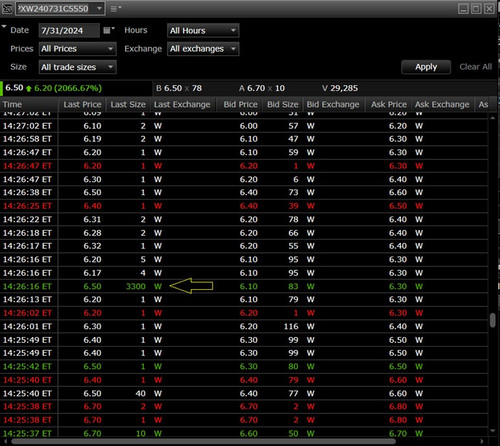Collapse the filter panel triangle beside Date
Screen dimensions: 500x446
[4, 26]
